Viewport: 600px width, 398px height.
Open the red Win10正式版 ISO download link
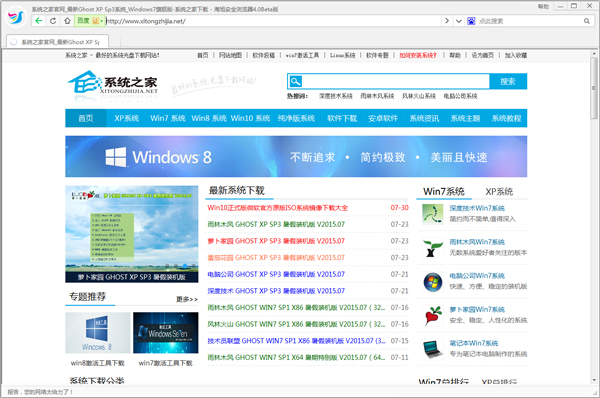pos(277,208)
